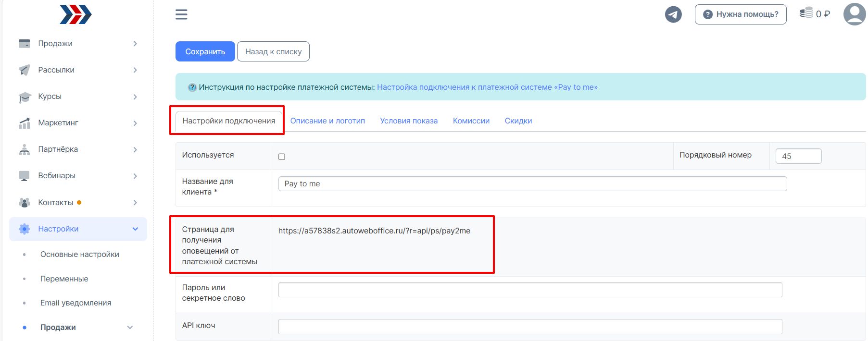Open the Pay to me setup instruction link
The height and width of the screenshot is (341, 868).
(487, 87)
